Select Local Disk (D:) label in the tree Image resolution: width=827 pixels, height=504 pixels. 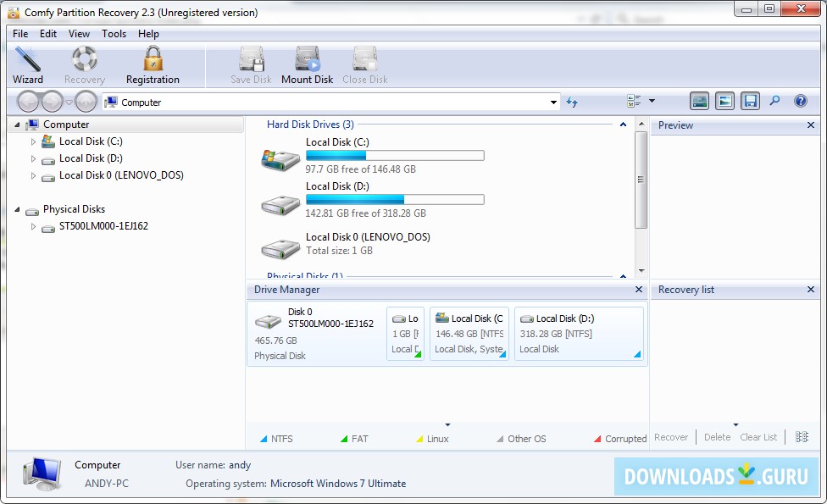(91, 158)
